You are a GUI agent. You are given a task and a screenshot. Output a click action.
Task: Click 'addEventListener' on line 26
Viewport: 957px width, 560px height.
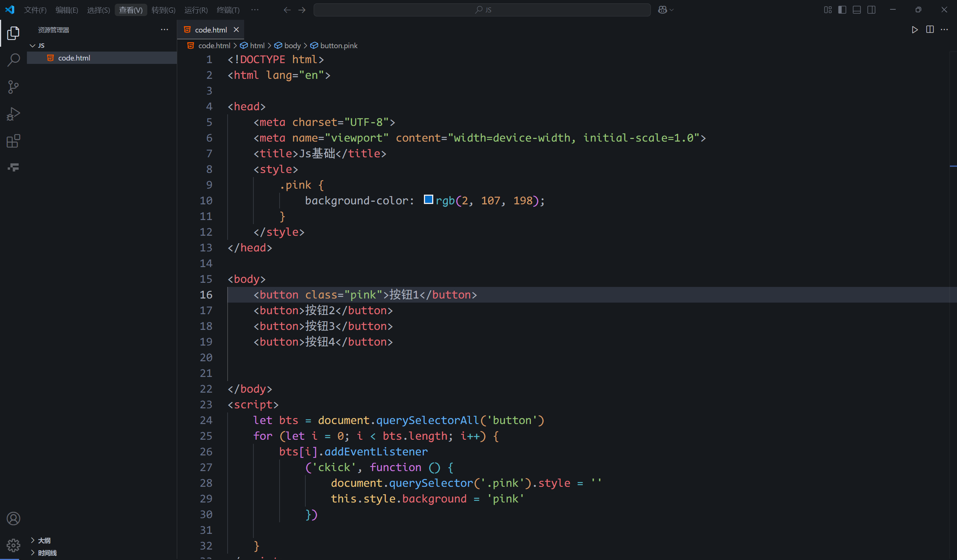(376, 452)
